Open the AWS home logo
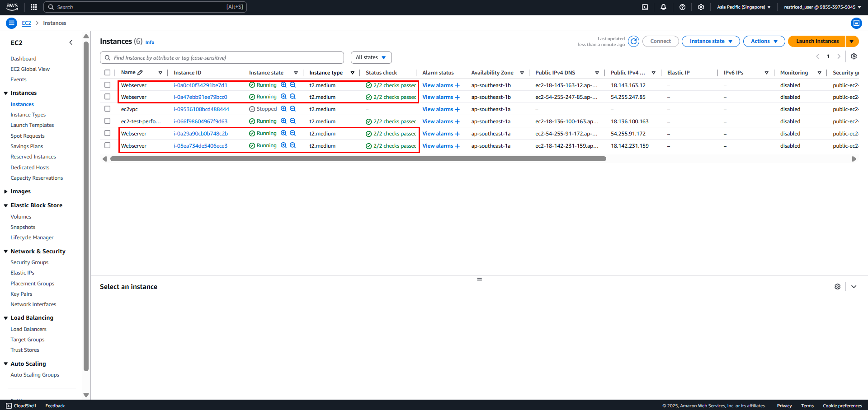868x410 pixels. point(12,7)
